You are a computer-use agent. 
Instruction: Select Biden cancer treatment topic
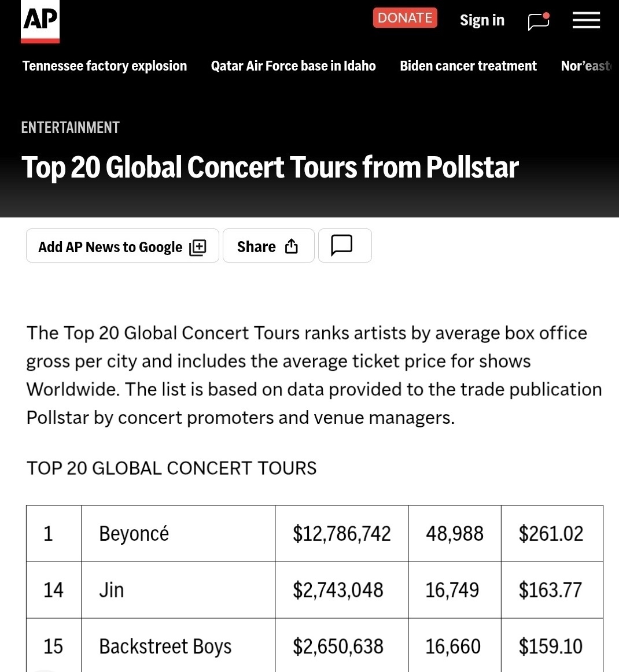click(468, 66)
